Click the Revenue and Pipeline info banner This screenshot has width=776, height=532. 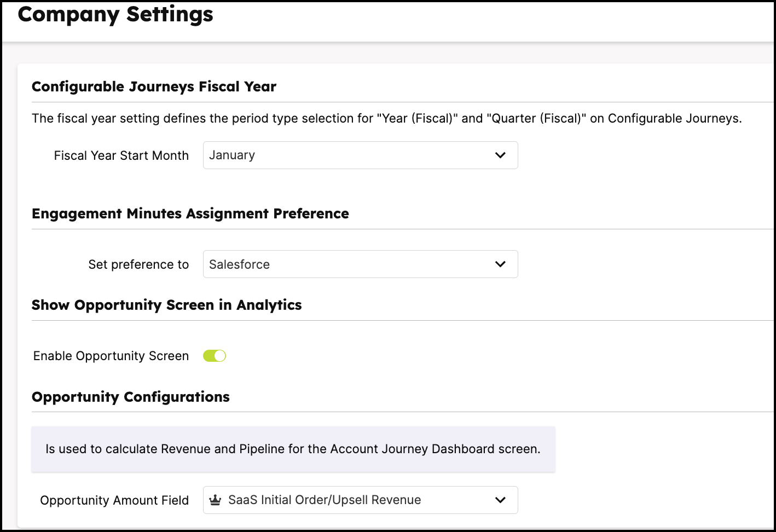(293, 449)
